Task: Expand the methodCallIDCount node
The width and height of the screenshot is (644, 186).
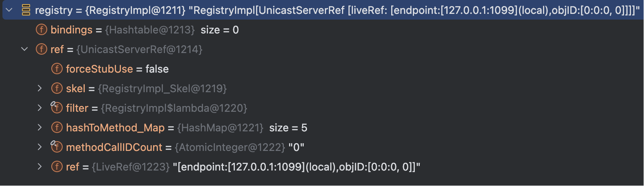Action: point(39,147)
